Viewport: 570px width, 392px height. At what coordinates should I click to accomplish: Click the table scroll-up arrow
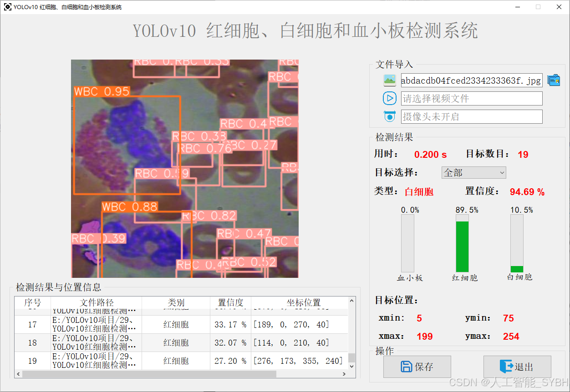click(351, 301)
